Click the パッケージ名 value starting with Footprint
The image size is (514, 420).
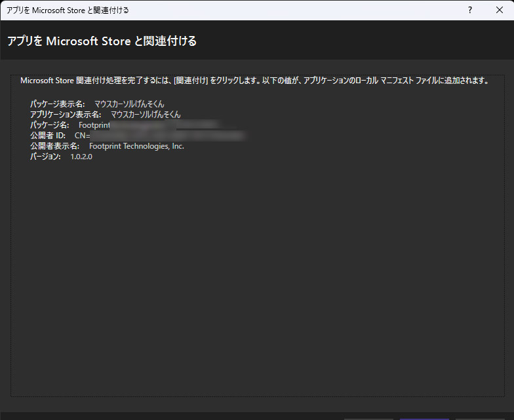pyautogui.click(x=149, y=125)
